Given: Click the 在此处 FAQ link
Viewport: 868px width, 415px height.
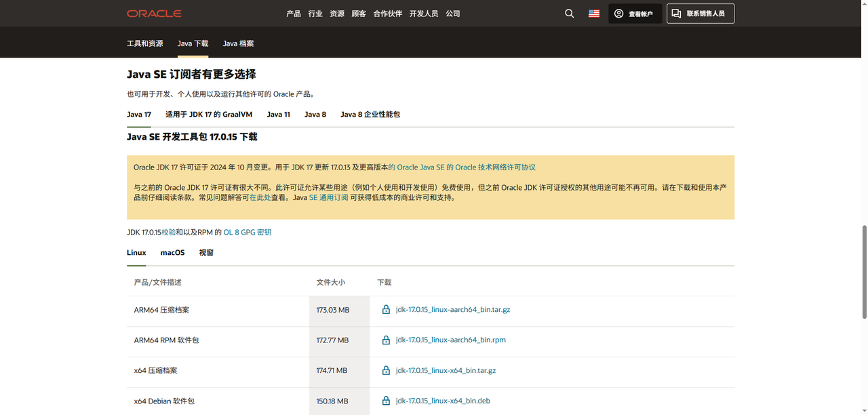Looking at the screenshot, I should (260, 198).
